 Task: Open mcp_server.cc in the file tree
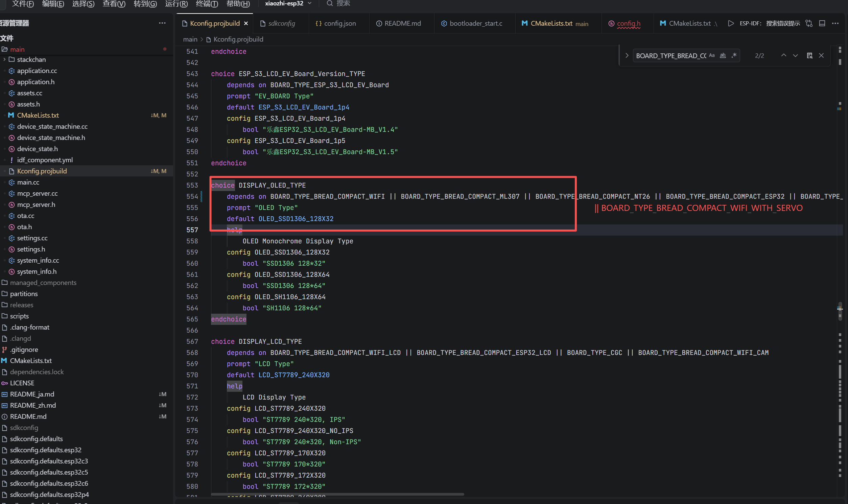(x=37, y=194)
